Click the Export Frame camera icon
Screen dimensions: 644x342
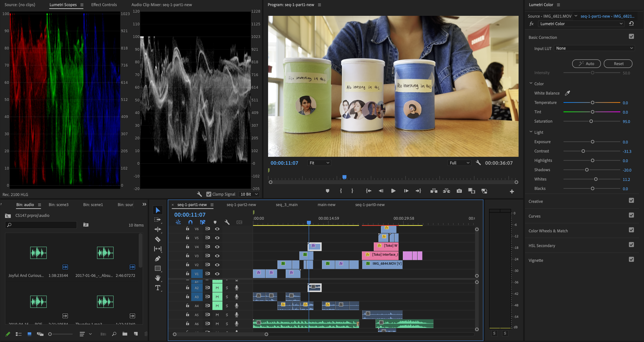click(x=459, y=191)
